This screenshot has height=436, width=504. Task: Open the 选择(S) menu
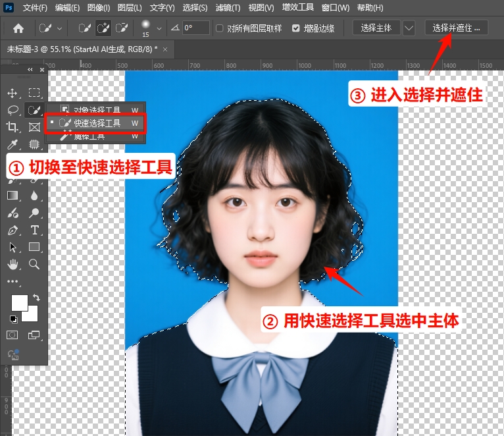[195, 7]
